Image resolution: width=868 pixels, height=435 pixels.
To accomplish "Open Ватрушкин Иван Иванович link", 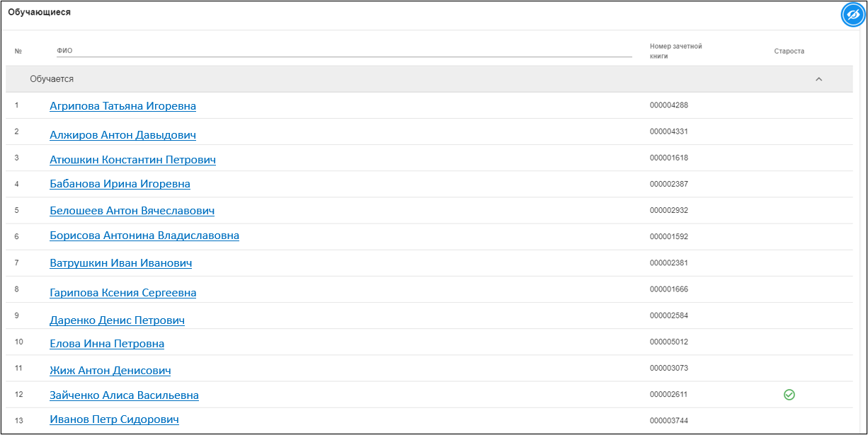I will (120, 263).
